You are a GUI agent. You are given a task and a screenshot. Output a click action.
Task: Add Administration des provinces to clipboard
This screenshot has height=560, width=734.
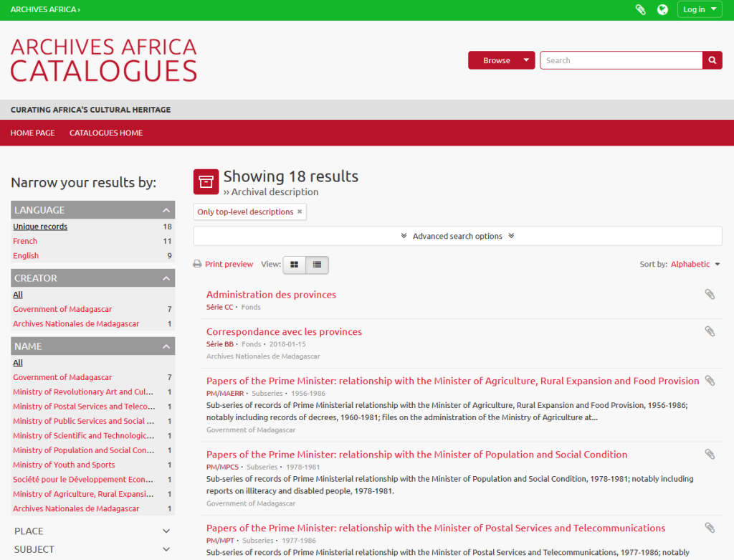(x=710, y=294)
